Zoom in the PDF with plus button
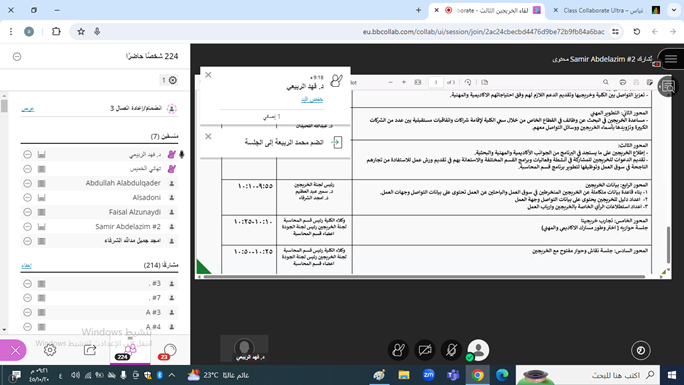Viewport: 684px width, 385px height. tap(404, 82)
